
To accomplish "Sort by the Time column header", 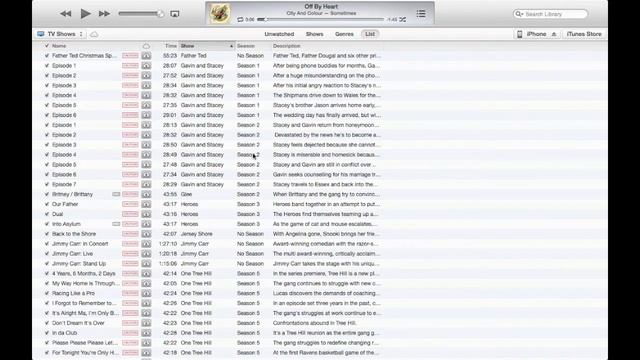I will pyautogui.click(x=171, y=46).
